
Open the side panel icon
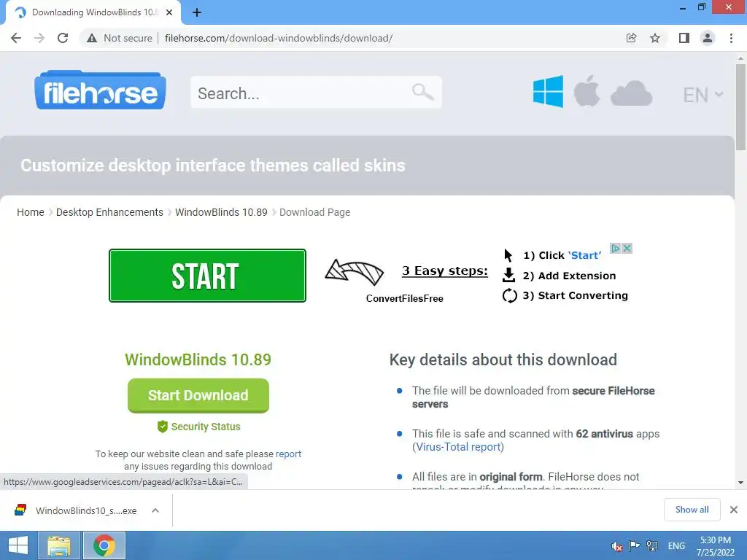684,38
